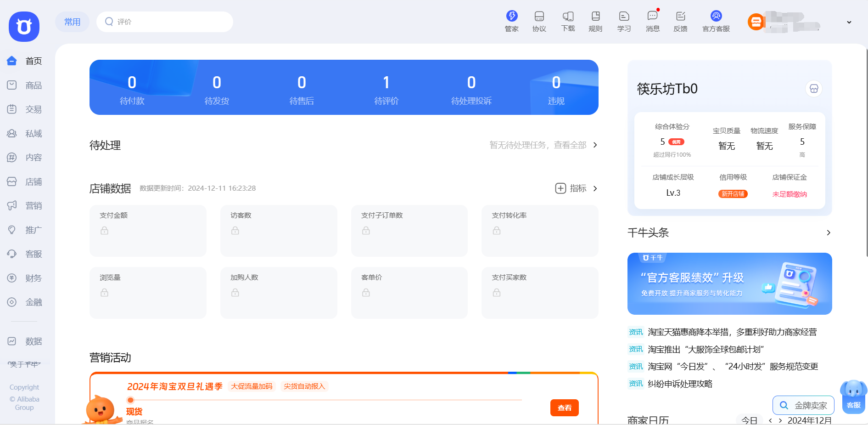Click 尖货自动报入 tag
This screenshot has width=868, height=425.
304,386
